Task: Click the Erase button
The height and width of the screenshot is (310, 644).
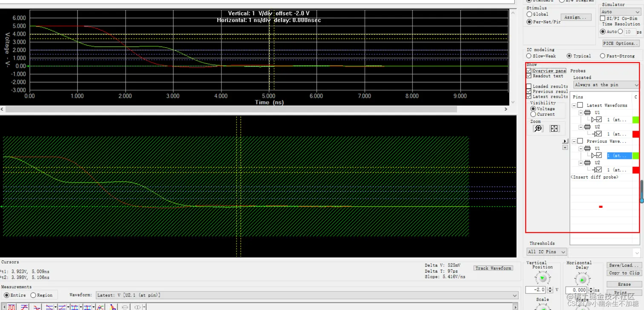Action: pyautogui.click(x=624, y=284)
